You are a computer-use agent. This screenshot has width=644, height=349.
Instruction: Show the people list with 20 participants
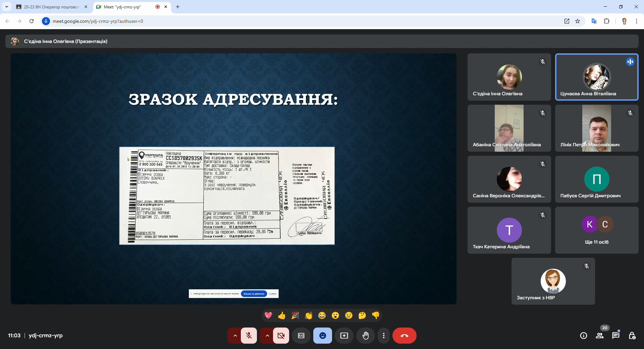[x=600, y=336]
